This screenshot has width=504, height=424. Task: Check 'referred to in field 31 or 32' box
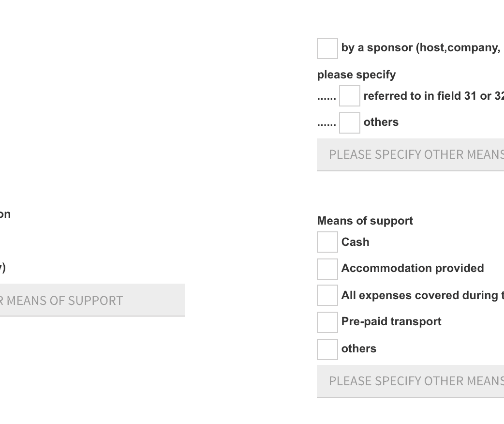(350, 96)
